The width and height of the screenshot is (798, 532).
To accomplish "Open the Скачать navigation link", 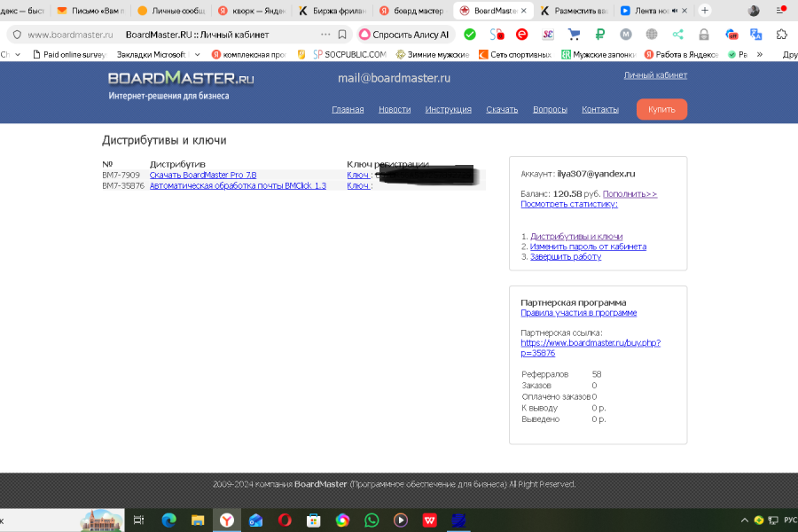I will [502, 109].
